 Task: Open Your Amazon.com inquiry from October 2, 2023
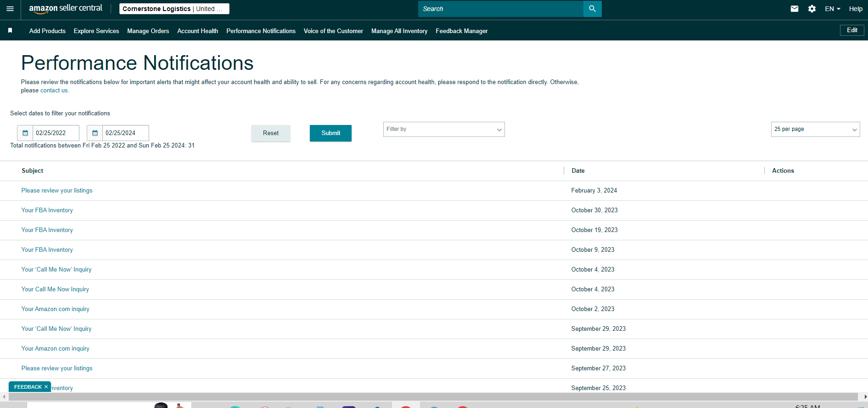pos(55,309)
